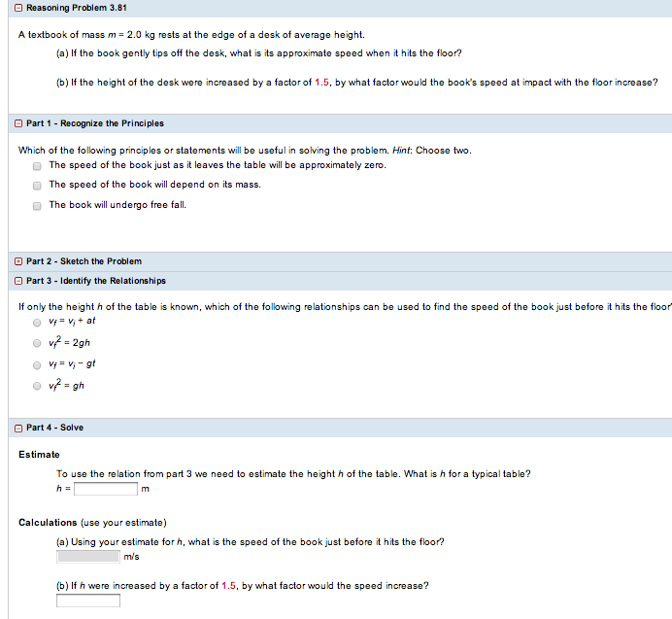Click 'Part 1 - Recognize the Principles' heading text

pyautogui.click(x=95, y=123)
